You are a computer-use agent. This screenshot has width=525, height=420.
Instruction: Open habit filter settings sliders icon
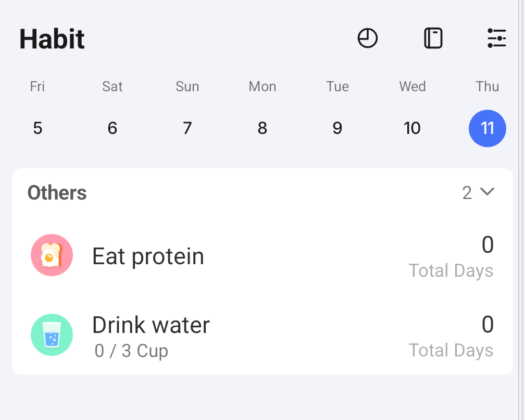[496, 39]
